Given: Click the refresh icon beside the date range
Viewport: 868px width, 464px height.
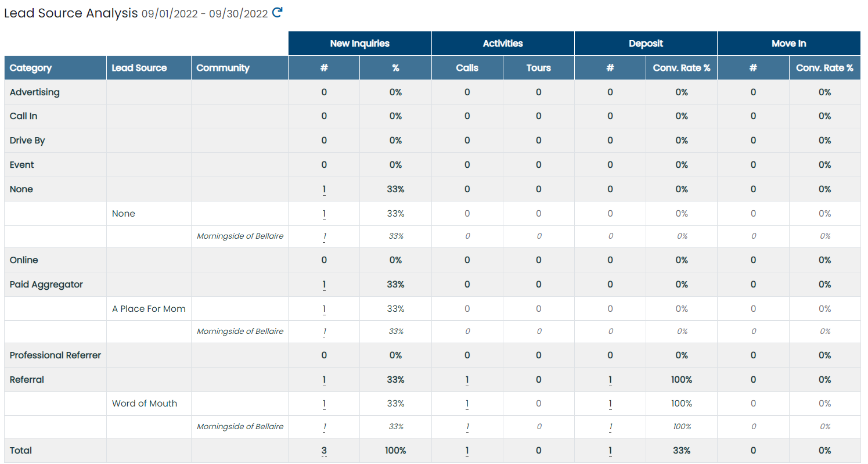Looking at the screenshot, I should (278, 12).
